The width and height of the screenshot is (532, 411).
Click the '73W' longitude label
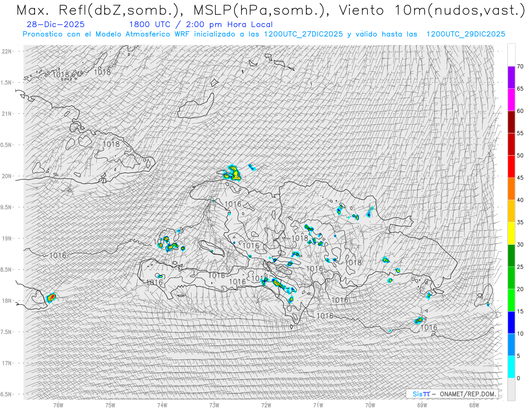tap(214, 405)
